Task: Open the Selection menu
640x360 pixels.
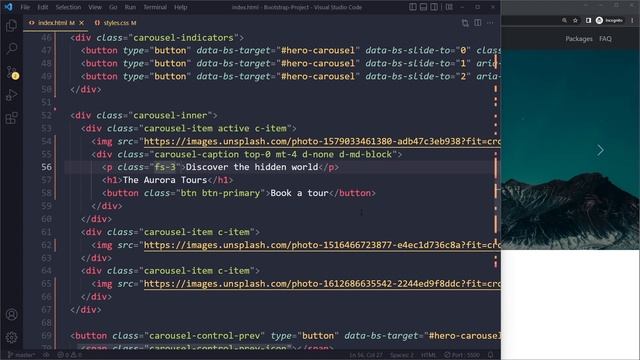Action: (68, 7)
